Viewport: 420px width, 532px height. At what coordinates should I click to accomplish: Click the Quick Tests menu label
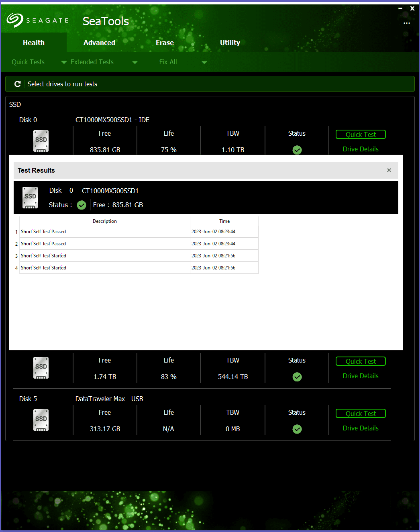(x=28, y=62)
